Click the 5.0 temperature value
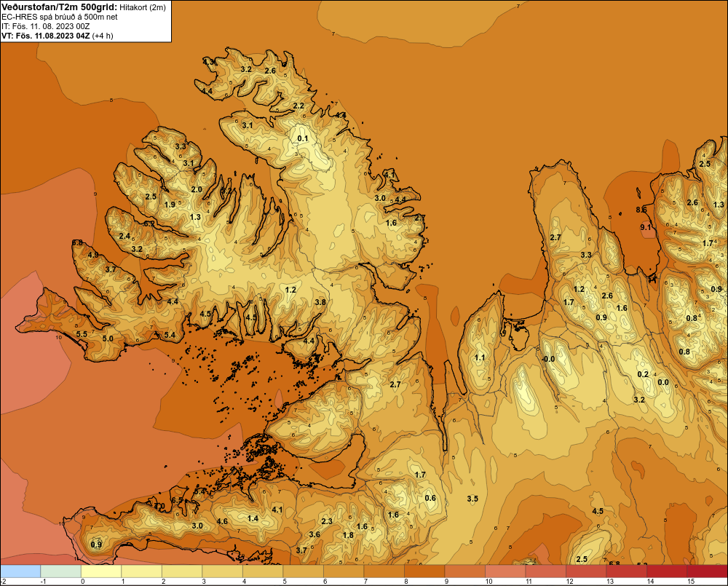728x586 pixels. [108, 338]
